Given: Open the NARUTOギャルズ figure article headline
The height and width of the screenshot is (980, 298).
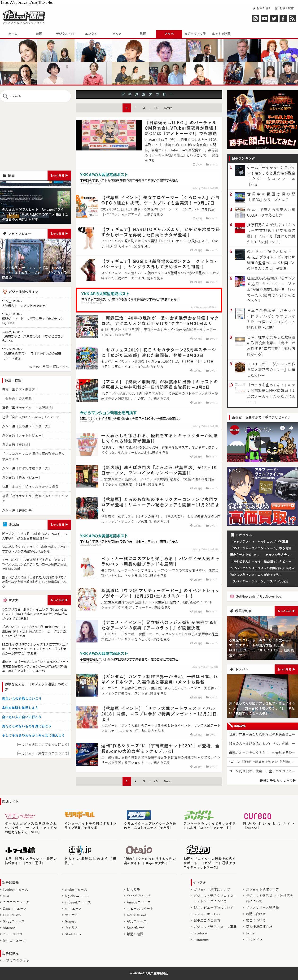Looking at the screenshot, I should (x=160, y=232).
